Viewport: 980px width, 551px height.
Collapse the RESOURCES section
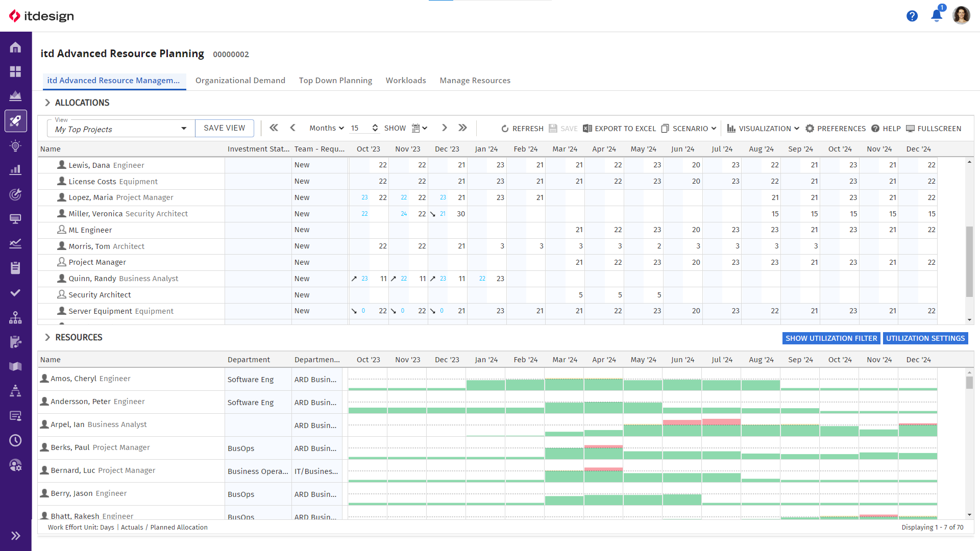(x=47, y=337)
